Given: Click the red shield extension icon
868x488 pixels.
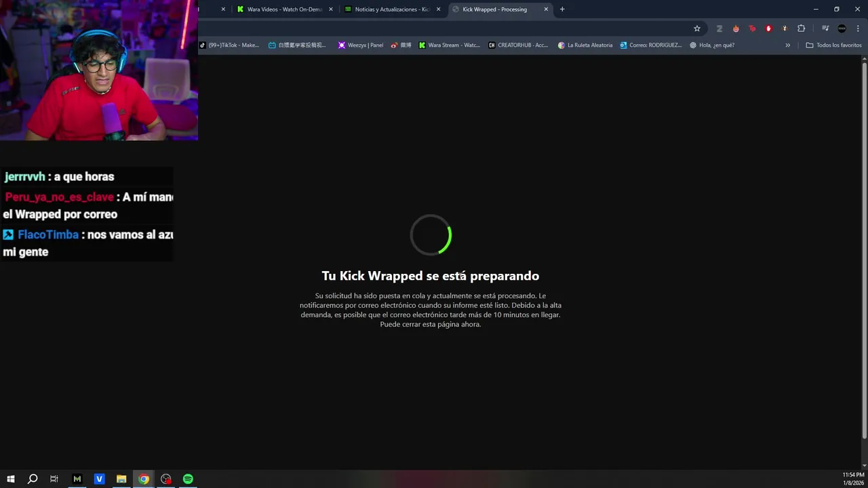Looking at the screenshot, I should point(768,28).
